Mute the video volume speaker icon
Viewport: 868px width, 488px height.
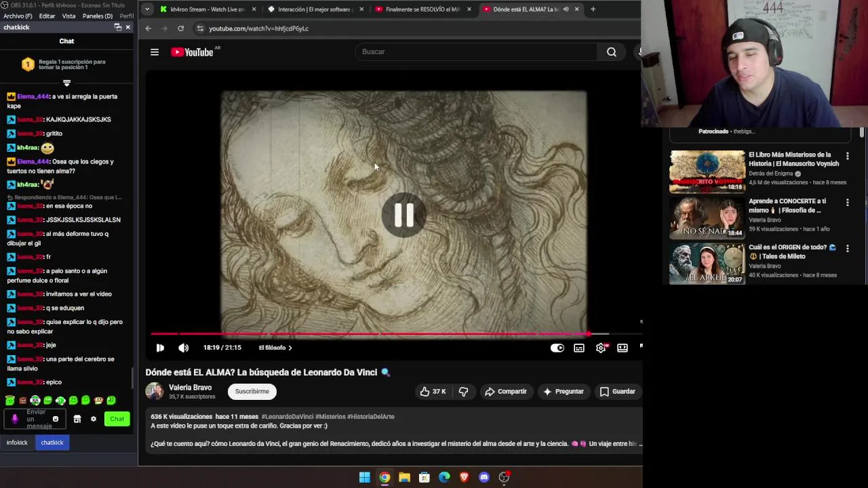(183, 348)
